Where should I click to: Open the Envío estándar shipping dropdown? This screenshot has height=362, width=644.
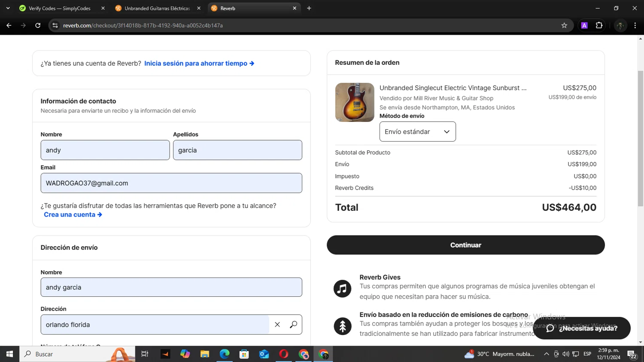pos(417,132)
